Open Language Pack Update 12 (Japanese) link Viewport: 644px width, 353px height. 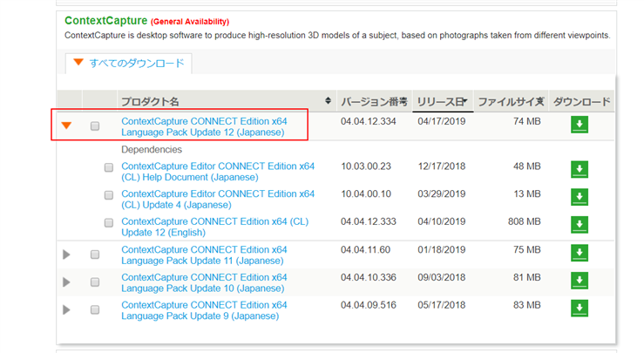click(x=204, y=126)
